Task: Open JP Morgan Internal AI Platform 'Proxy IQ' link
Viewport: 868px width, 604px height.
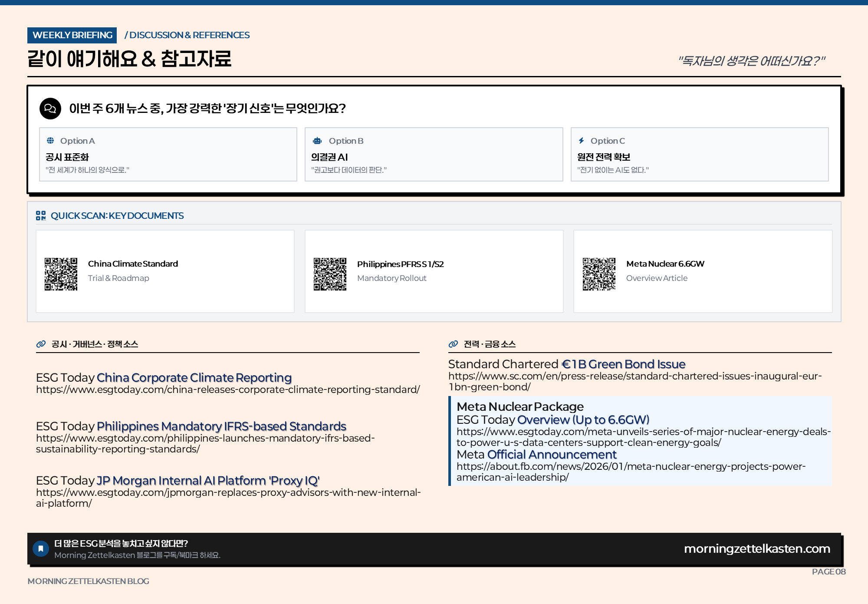Action: coord(208,480)
